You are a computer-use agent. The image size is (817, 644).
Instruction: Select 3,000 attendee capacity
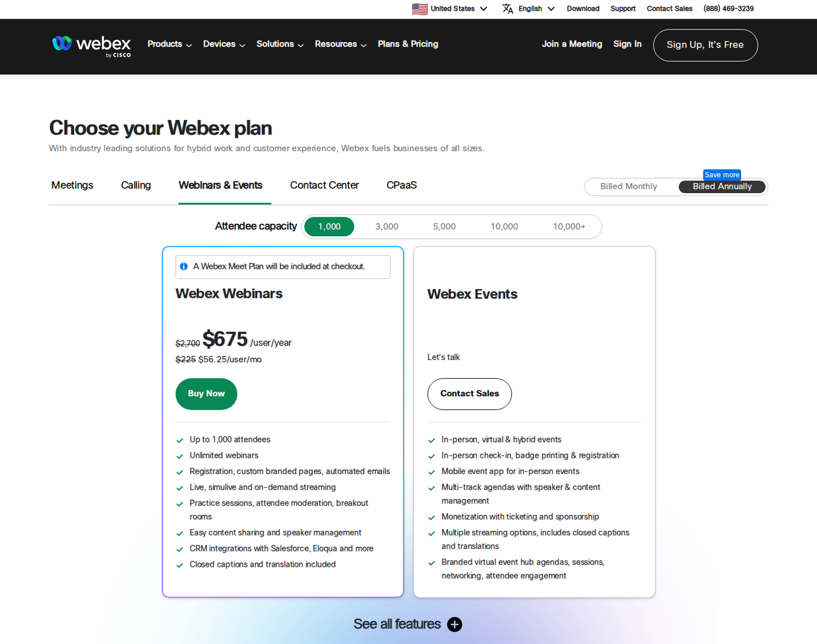[x=387, y=226]
